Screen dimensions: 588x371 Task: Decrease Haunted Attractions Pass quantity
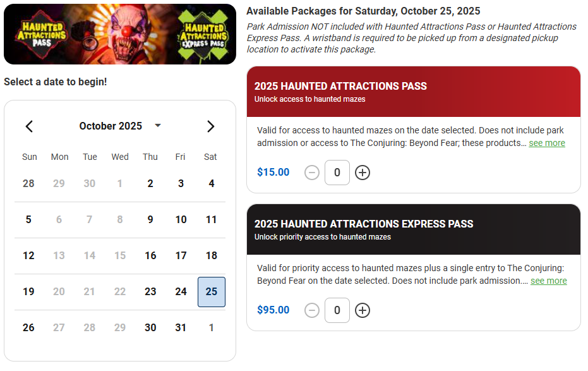312,173
